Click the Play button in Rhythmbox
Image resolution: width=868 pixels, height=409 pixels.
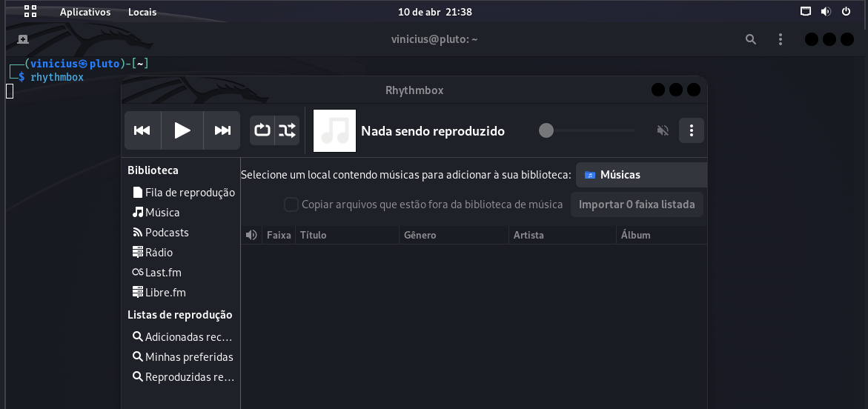point(182,130)
